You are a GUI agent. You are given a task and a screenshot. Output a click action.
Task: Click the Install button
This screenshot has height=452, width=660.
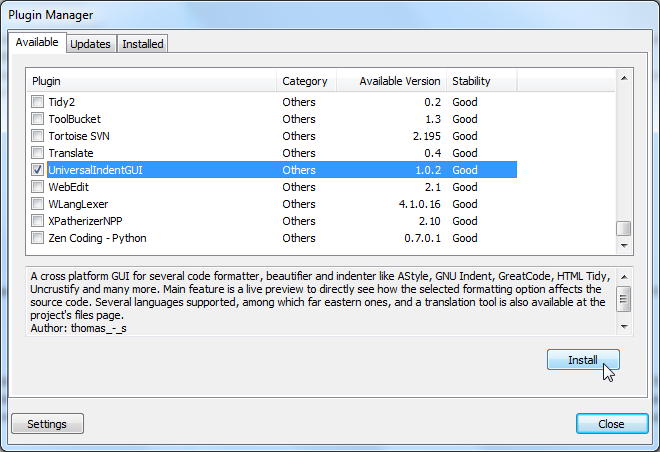[583, 360]
